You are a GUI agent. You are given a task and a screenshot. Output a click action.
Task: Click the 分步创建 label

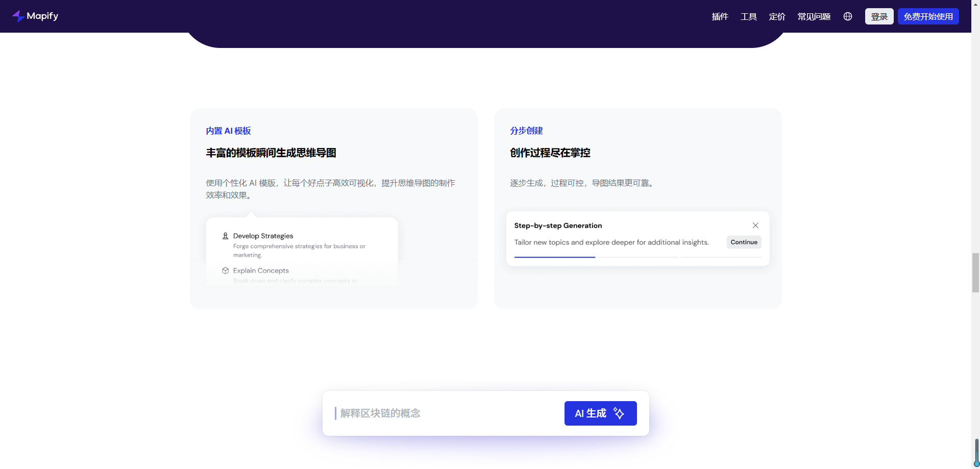pyautogui.click(x=526, y=131)
